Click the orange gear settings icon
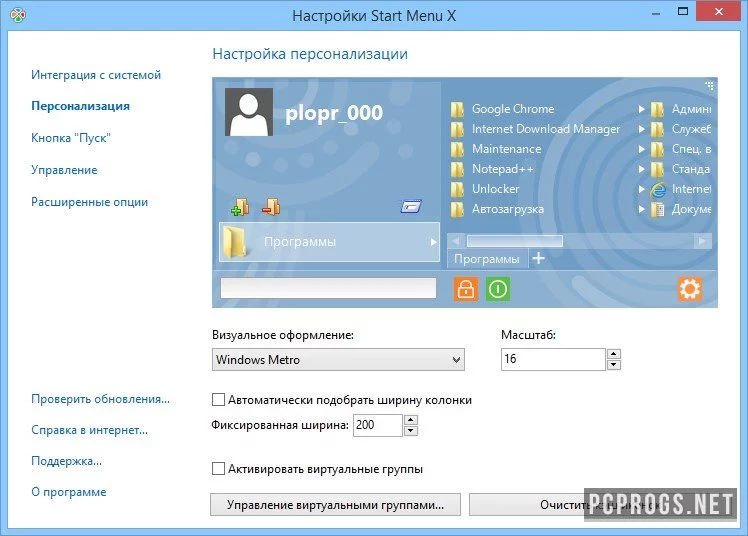This screenshot has width=748, height=536. tap(690, 289)
